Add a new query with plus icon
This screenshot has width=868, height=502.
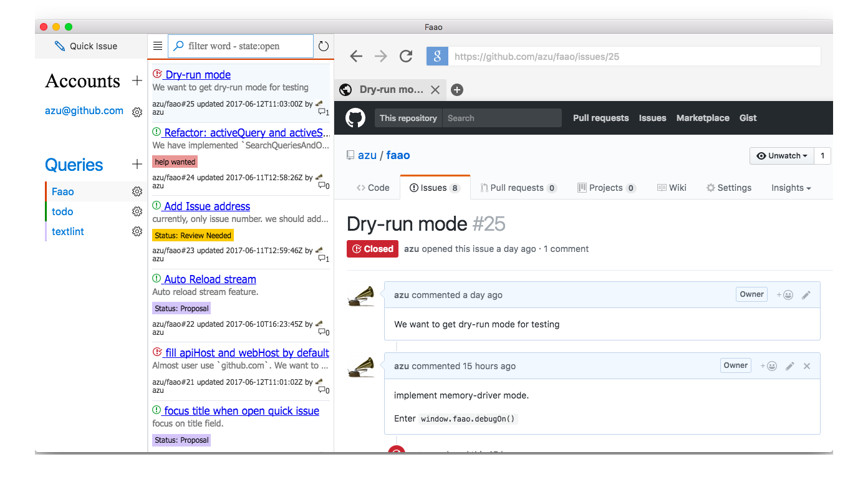pyautogui.click(x=137, y=165)
